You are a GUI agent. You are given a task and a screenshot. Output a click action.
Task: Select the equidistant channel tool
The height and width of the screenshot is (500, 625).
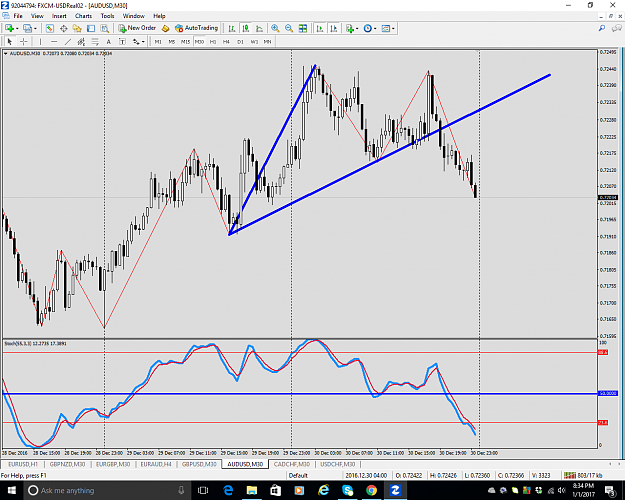coord(81,41)
